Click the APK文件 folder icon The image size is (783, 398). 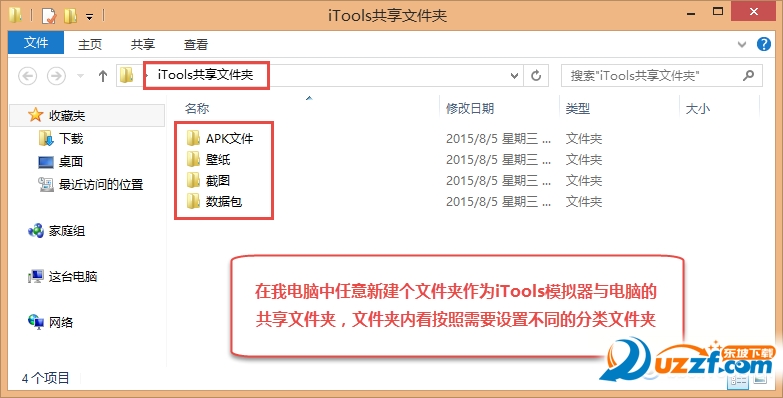click(193, 138)
